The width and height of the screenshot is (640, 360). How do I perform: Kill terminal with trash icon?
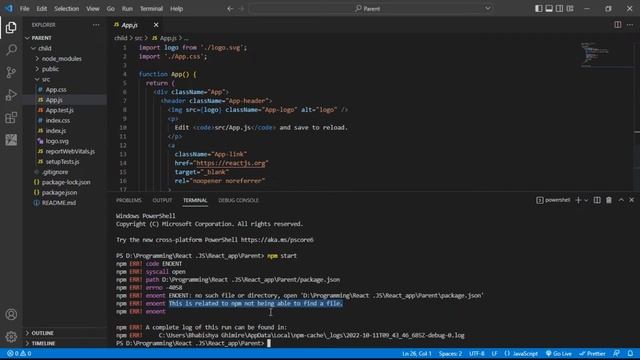(x=609, y=200)
